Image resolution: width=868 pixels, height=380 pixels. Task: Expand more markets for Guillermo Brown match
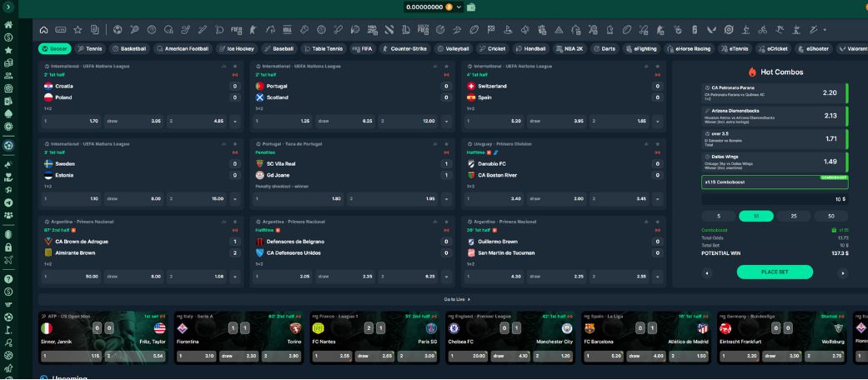(x=658, y=276)
